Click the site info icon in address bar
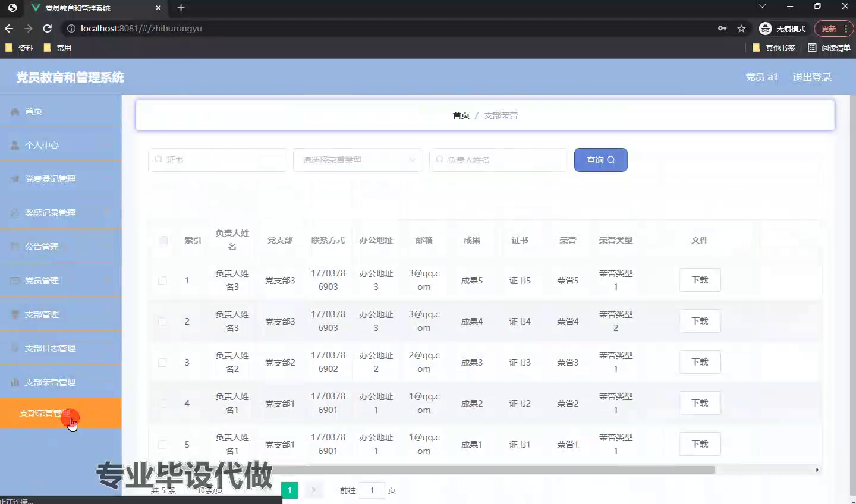The height and width of the screenshot is (504, 856). pyautogui.click(x=71, y=29)
